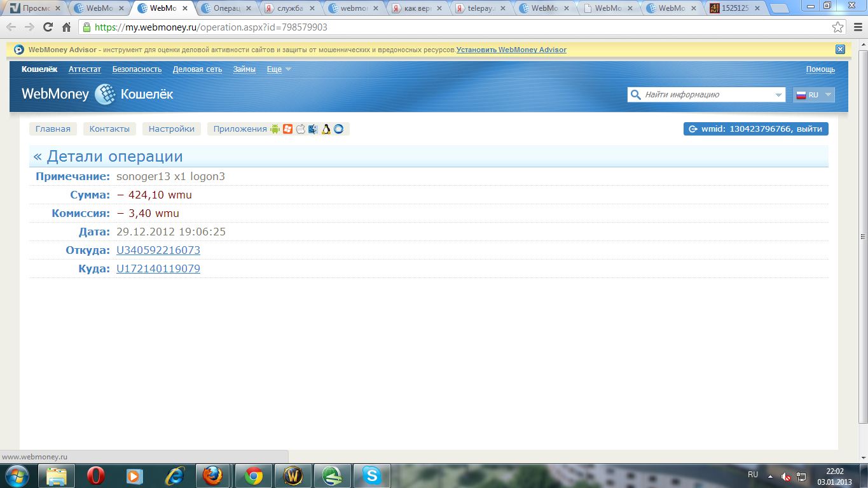Open the search box dropdown arrow
The image size is (868, 488).
(x=779, y=95)
